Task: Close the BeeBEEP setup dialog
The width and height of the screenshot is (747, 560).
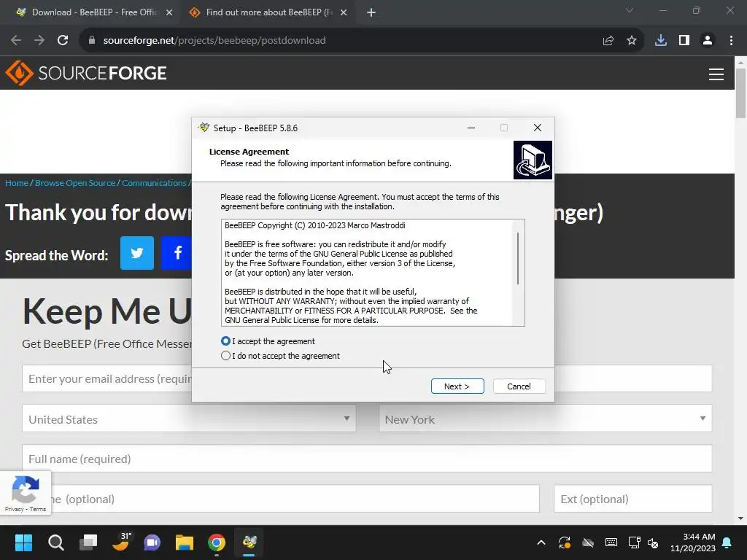Action: [538, 128]
